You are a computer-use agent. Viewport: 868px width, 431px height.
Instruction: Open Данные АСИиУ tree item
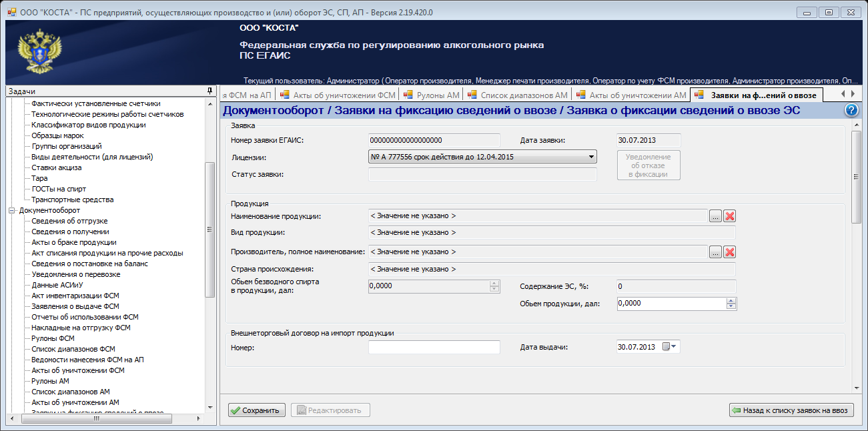(x=57, y=285)
